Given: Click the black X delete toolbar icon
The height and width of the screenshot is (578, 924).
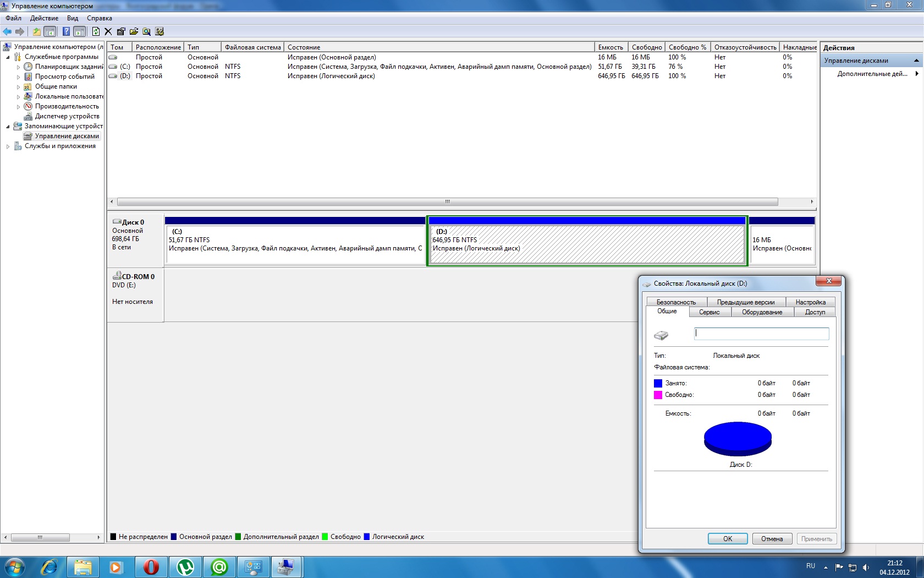Looking at the screenshot, I should tap(108, 31).
